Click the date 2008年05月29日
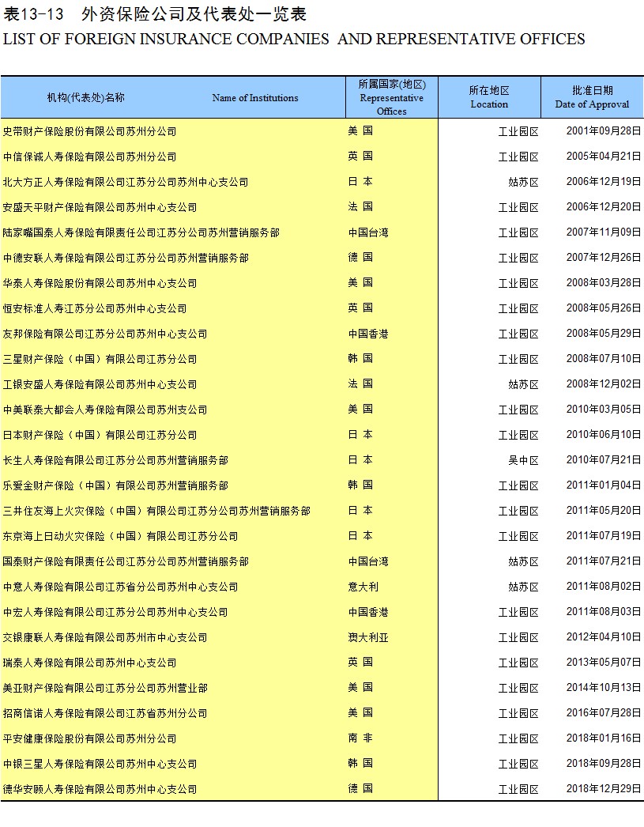The width and height of the screenshot is (644, 827). point(604,334)
